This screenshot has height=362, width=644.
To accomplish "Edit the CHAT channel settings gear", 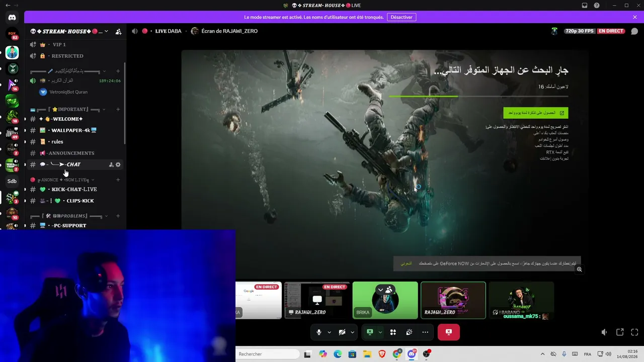I will pyautogui.click(x=118, y=164).
